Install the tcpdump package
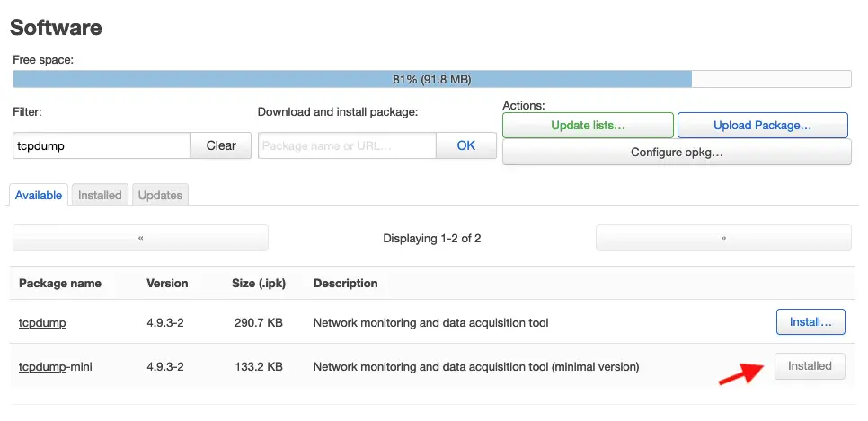The image size is (868, 421). (810, 322)
